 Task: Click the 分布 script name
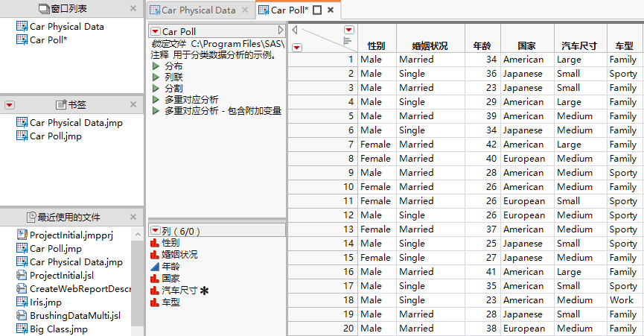(x=173, y=66)
